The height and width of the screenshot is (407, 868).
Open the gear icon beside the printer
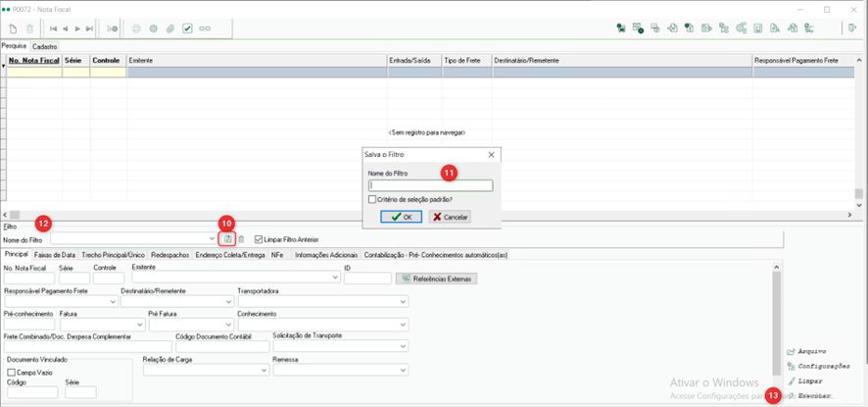coord(154,28)
